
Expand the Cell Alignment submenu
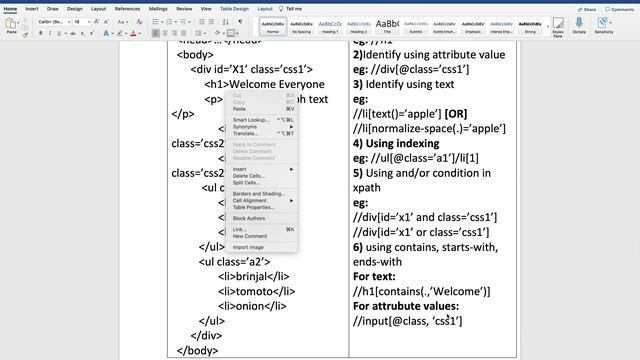pos(291,201)
